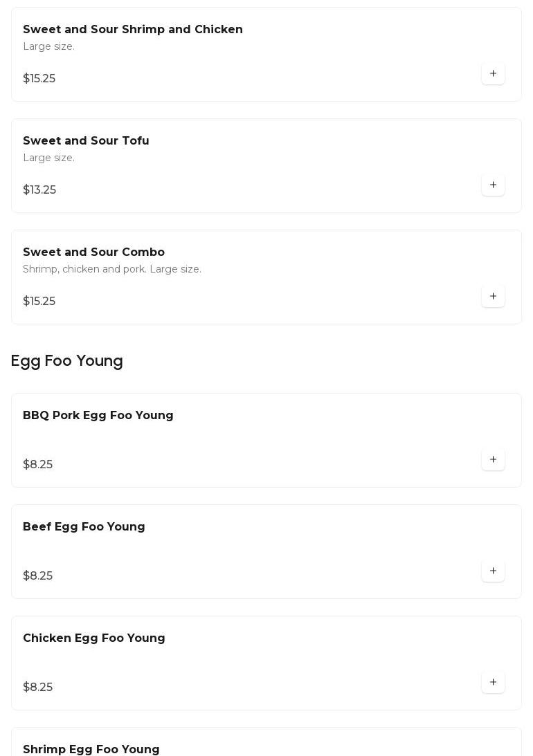533x756 pixels.
Task: Open Sweet and Sour Tofu item title
Action: click(x=86, y=141)
